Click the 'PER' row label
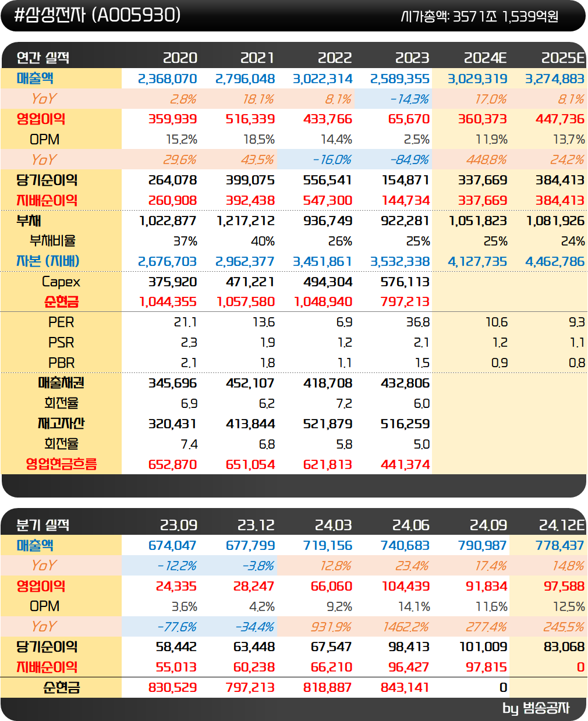Viewport: 588px width, 721px height. tap(61, 322)
